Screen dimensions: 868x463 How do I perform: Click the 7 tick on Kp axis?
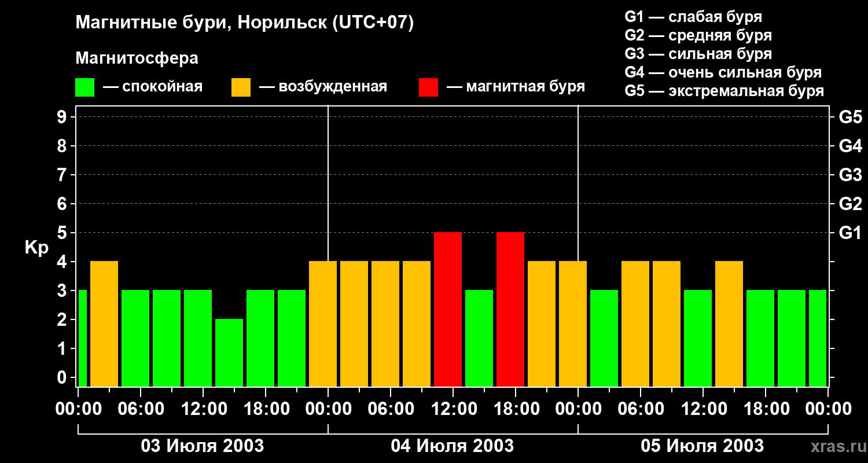click(x=63, y=175)
